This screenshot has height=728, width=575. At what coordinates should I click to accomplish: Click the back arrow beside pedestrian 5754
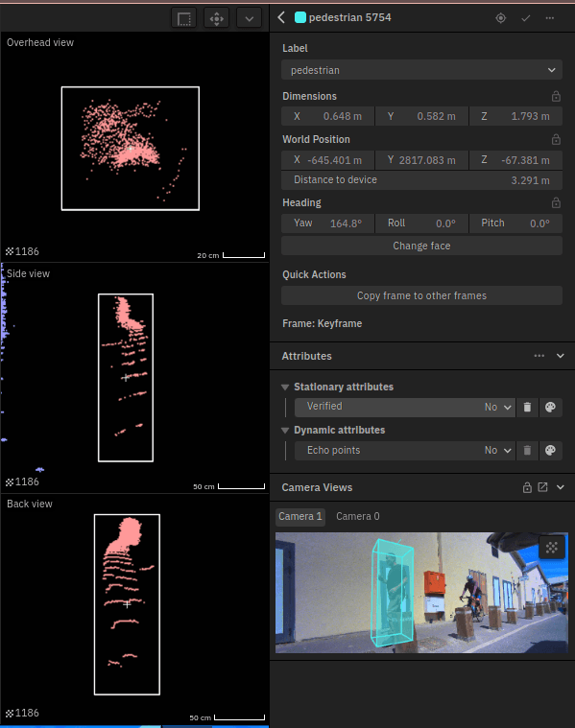(x=281, y=17)
